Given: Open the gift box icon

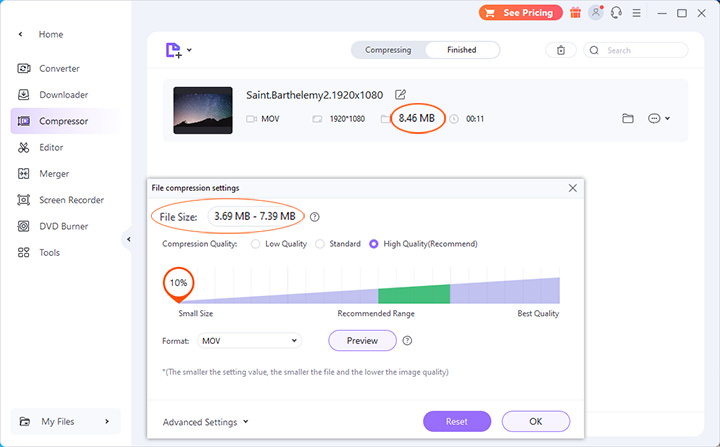Looking at the screenshot, I should pos(575,13).
